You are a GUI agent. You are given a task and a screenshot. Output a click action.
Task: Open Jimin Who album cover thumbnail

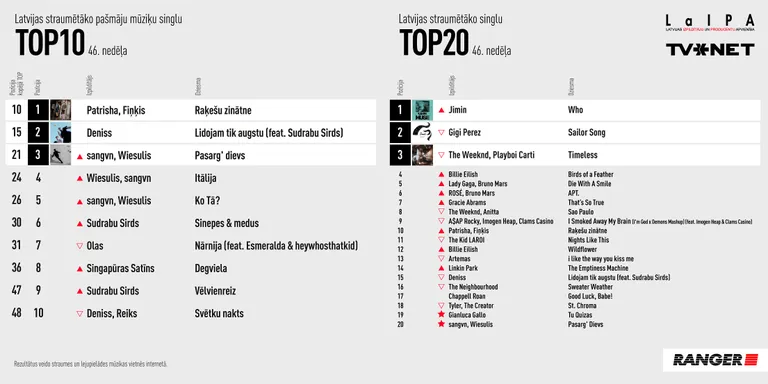click(x=422, y=110)
